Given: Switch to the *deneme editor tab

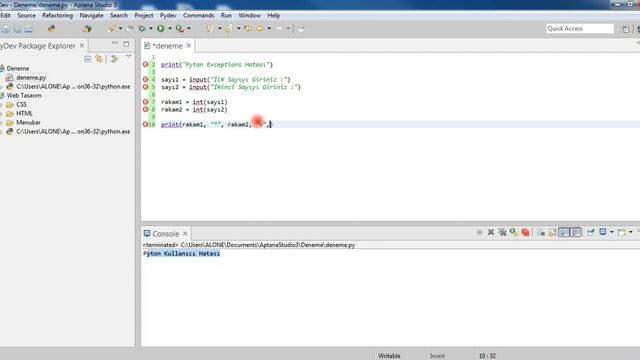Looking at the screenshot, I should click(x=167, y=46).
